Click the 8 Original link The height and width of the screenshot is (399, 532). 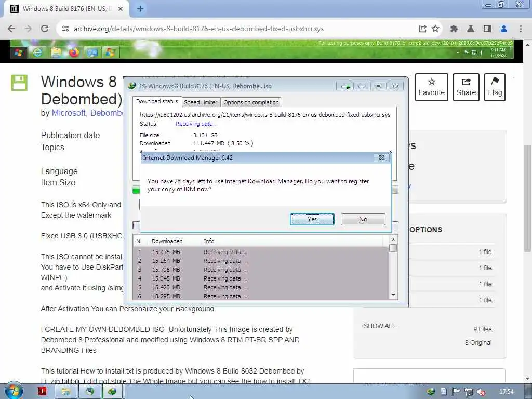[x=478, y=343]
